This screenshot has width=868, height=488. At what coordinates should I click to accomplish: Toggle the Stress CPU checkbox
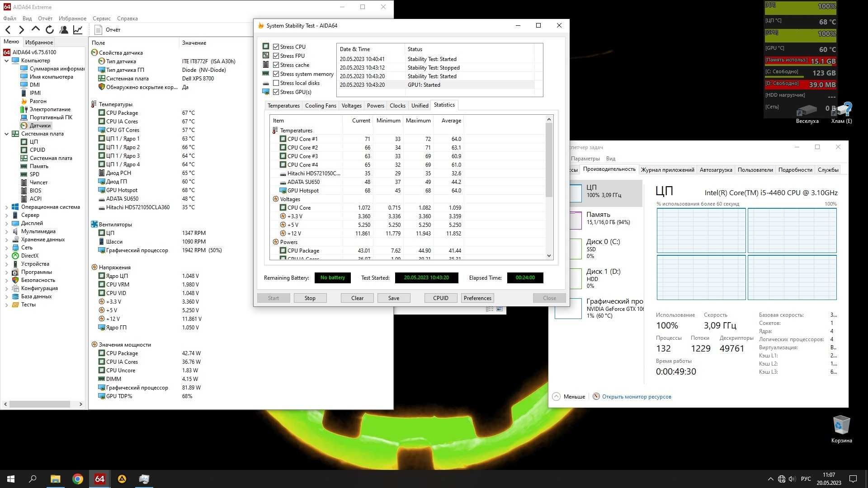point(276,47)
